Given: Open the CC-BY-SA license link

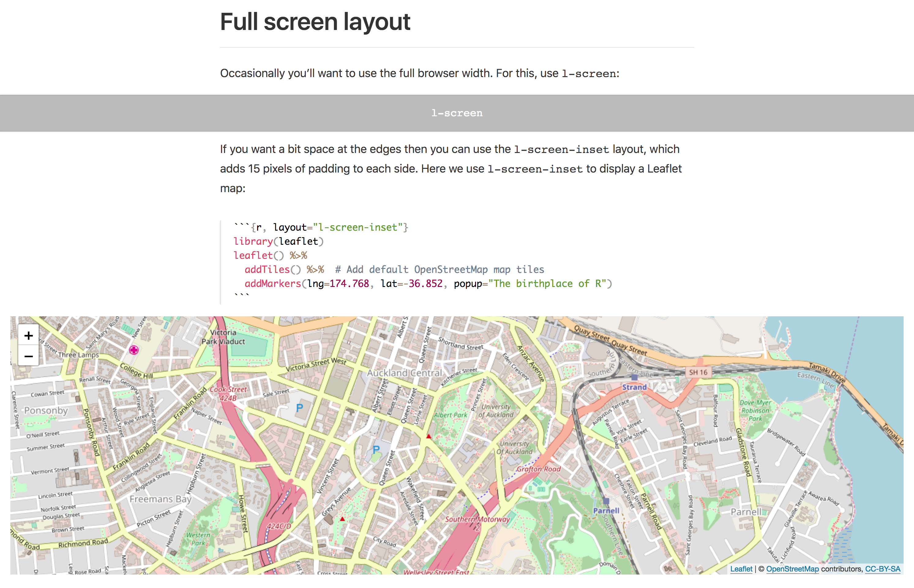Looking at the screenshot, I should tap(882, 569).
